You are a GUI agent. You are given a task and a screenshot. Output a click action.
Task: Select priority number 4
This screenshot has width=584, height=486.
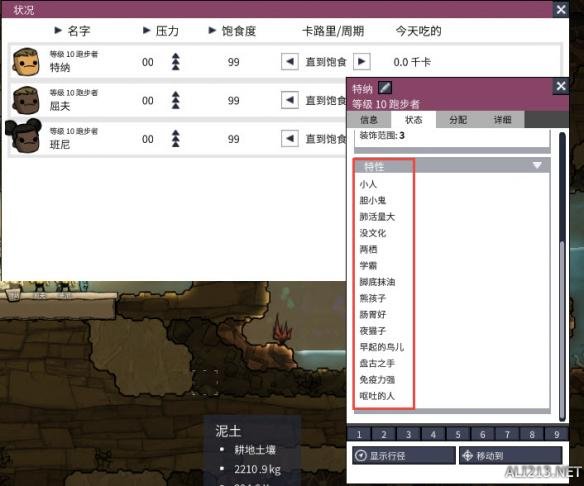(433, 434)
